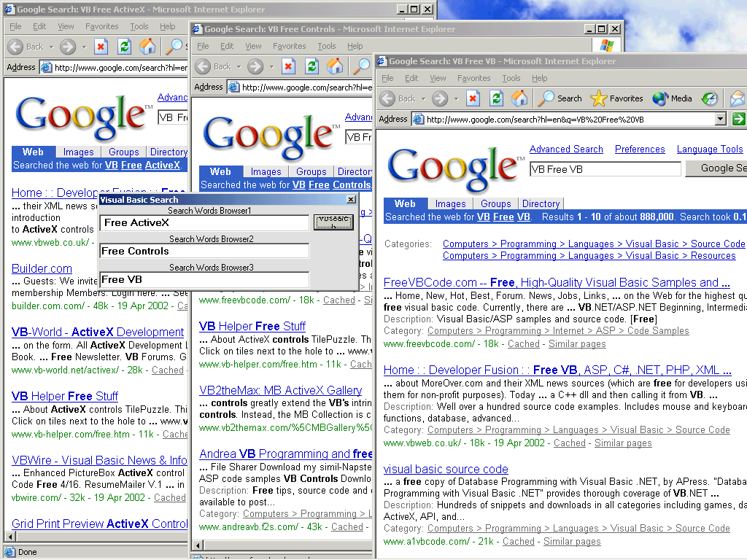Click Refresh icon in VB Free ActiveX window

pyautogui.click(x=124, y=47)
